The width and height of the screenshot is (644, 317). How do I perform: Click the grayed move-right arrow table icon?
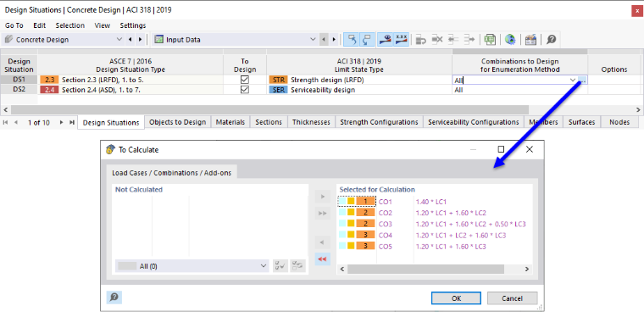(469, 40)
